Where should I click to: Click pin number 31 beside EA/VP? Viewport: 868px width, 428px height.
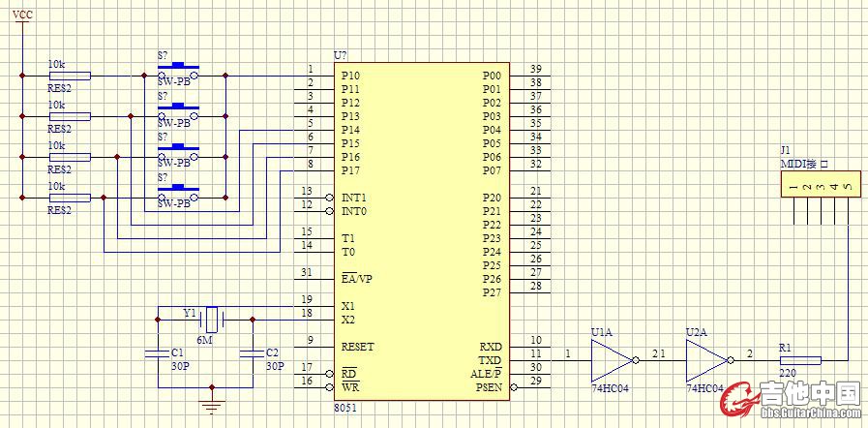click(307, 272)
